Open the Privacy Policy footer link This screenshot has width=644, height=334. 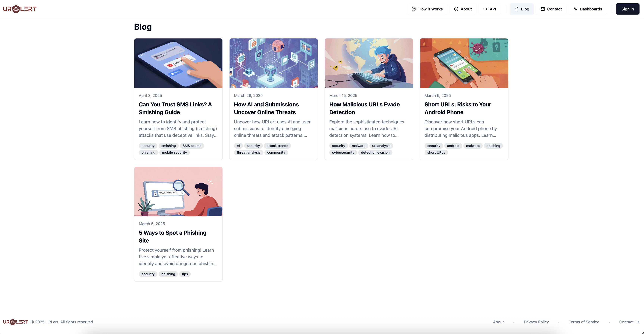(x=536, y=322)
